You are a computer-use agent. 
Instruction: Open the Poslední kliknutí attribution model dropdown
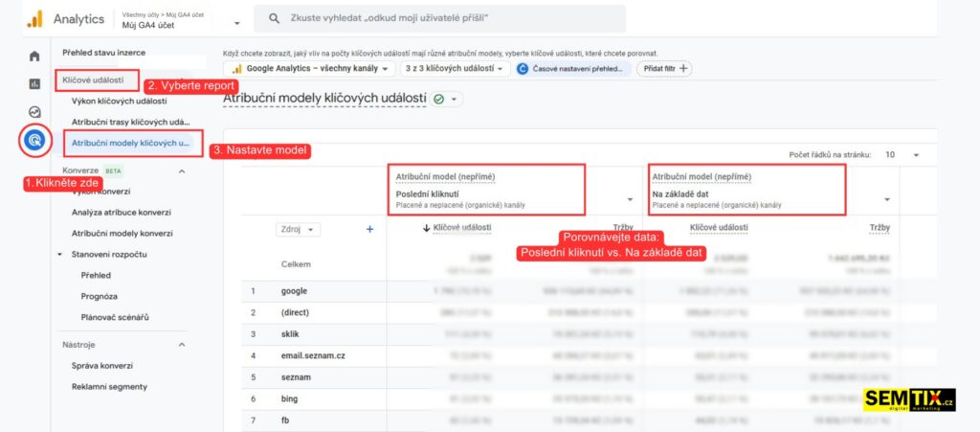point(629,199)
